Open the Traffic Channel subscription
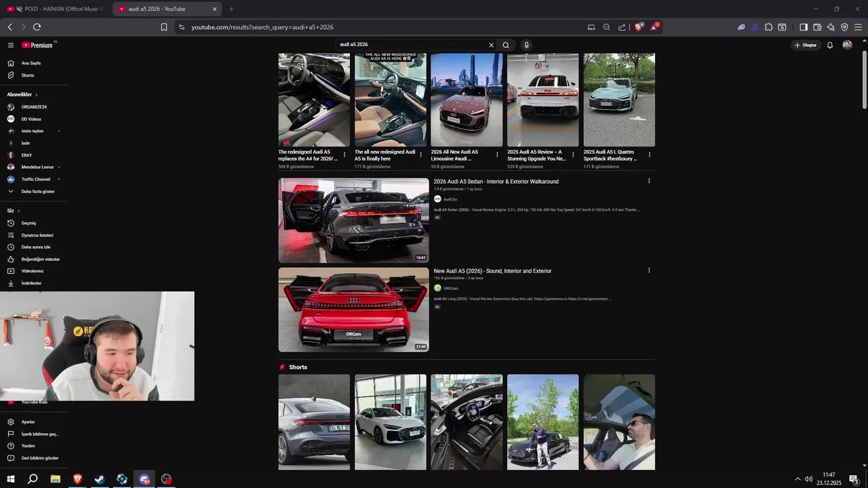The image size is (868, 488). [x=34, y=179]
